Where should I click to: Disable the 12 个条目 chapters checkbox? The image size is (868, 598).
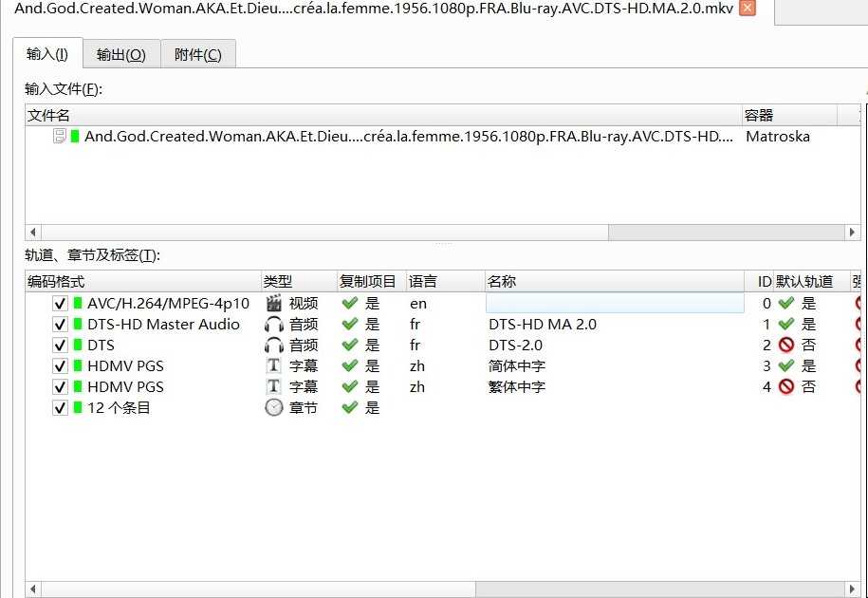click(x=60, y=408)
